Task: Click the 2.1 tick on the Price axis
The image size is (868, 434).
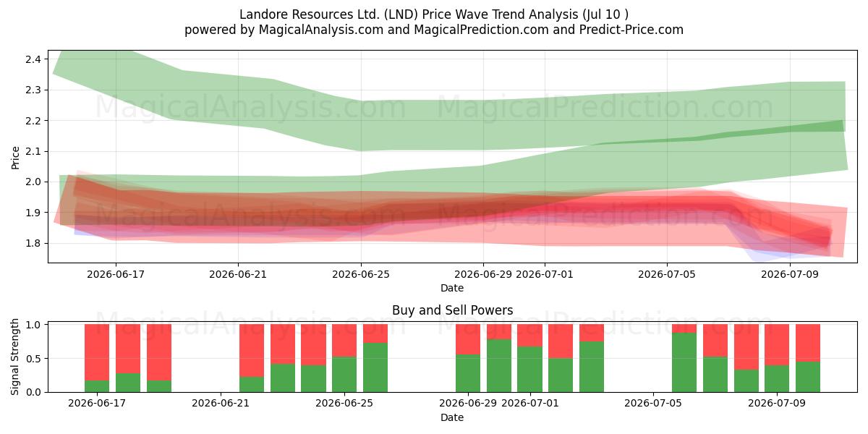Action: (x=33, y=151)
